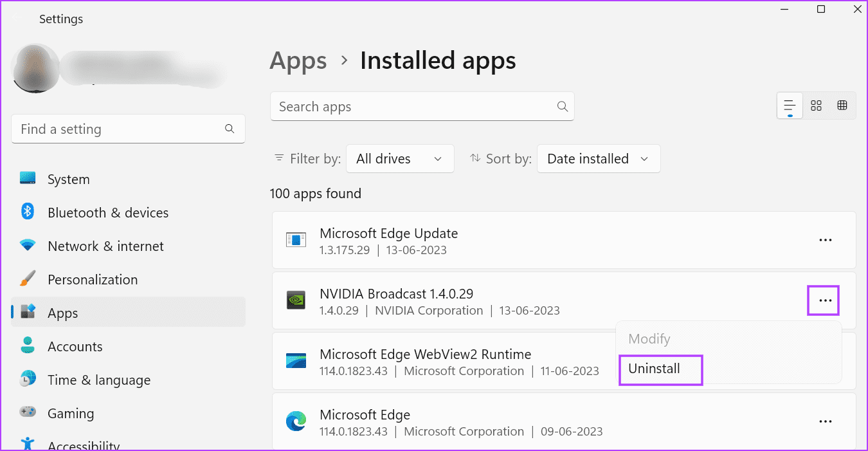The width and height of the screenshot is (868, 451).
Task: Select Microsoft Edge WebView2 Runtime title
Action: (426, 354)
